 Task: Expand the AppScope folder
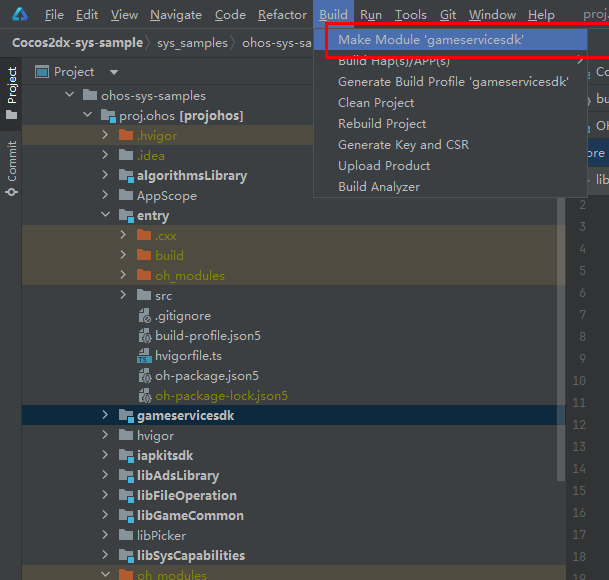click(x=105, y=194)
